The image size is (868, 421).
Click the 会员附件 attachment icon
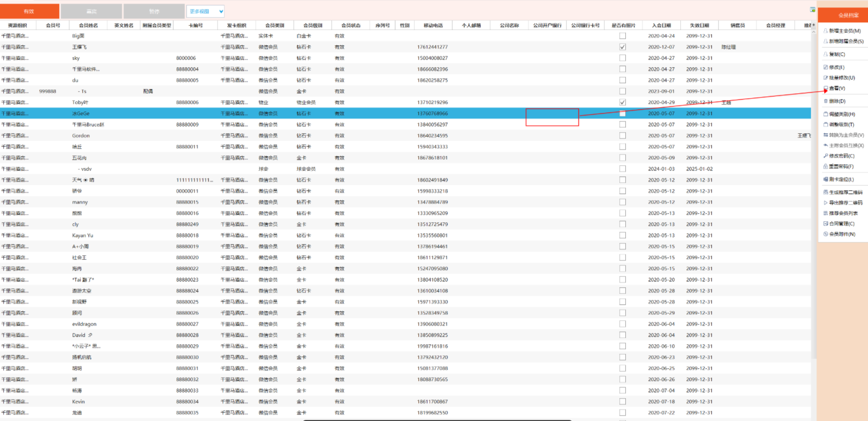click(826, 234)
